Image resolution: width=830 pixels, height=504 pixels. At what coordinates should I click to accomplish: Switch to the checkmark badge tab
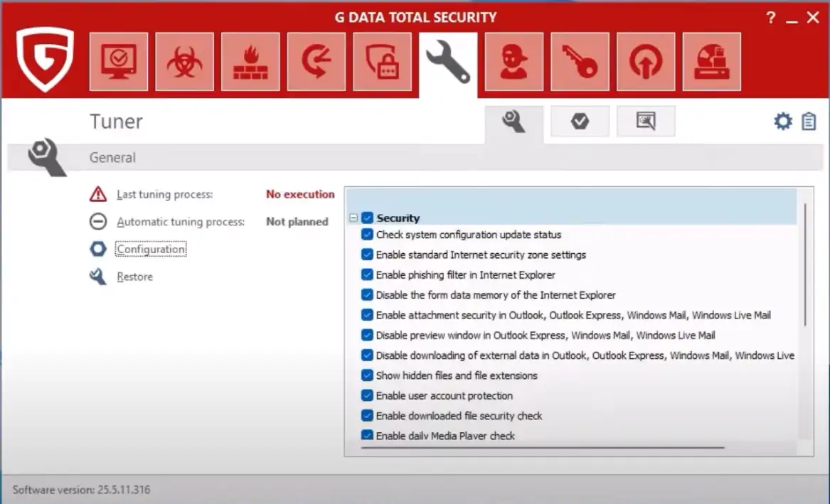pos(580,122)
